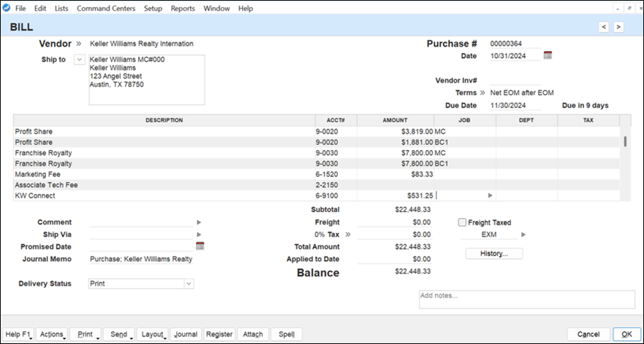Click the DESCRIPTION column header
The height and width of the screenshot is (344, 644).
pos(164,120)
